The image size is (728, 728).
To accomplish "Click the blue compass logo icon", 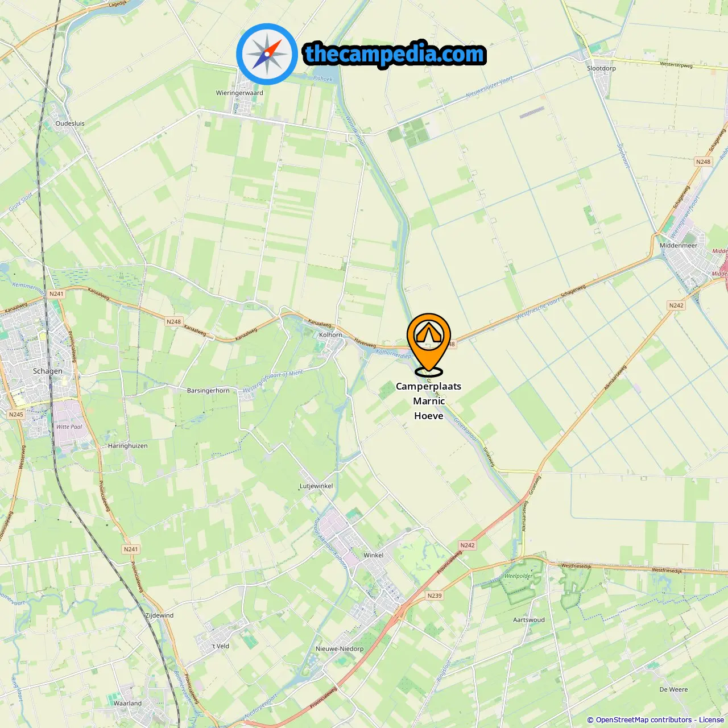I will pyautogui.click(x=267, y=54).
